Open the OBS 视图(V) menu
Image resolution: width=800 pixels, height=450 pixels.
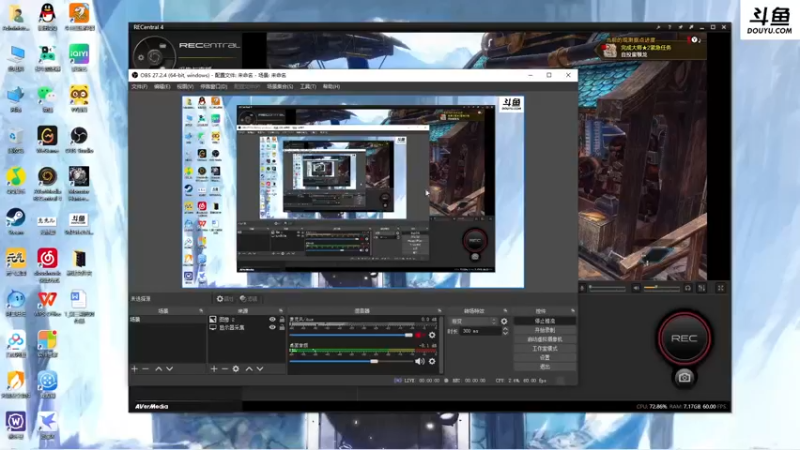point(185,87)
